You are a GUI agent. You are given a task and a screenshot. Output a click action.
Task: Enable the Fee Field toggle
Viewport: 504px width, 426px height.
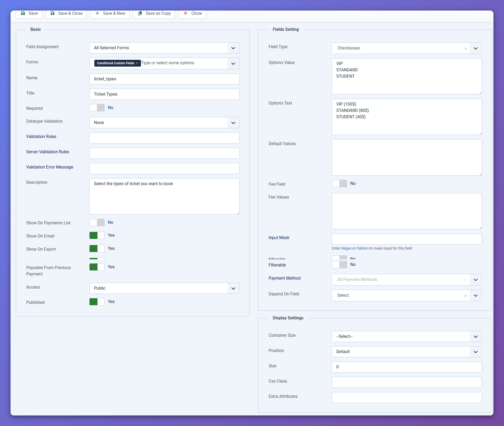point(339,184)
